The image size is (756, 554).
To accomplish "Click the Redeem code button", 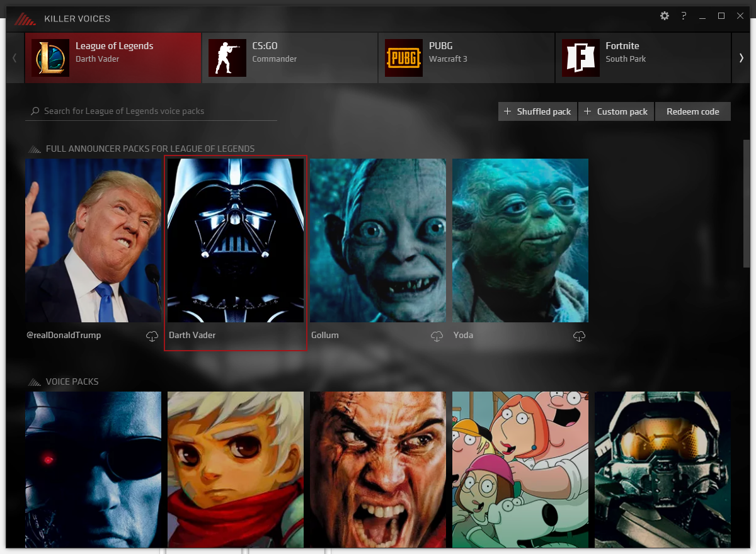I will point(693,111).
